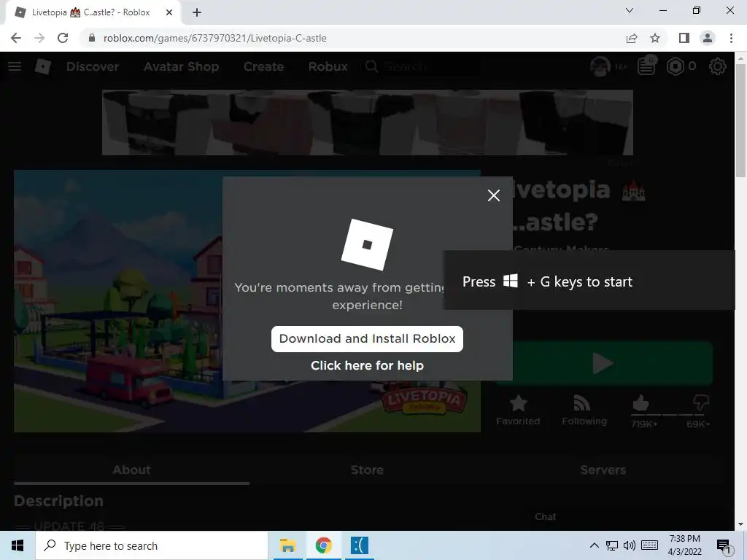Image resolution: width=747 pixels, height=560 pixels.
Task: Open the volume tray icon
Action: (x=630, y=545)
